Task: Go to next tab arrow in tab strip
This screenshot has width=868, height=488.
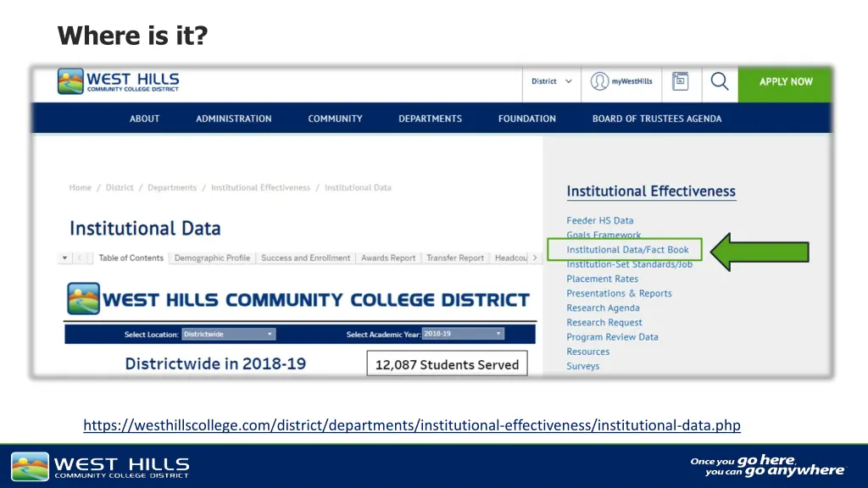Action: (x=535, y=258)
